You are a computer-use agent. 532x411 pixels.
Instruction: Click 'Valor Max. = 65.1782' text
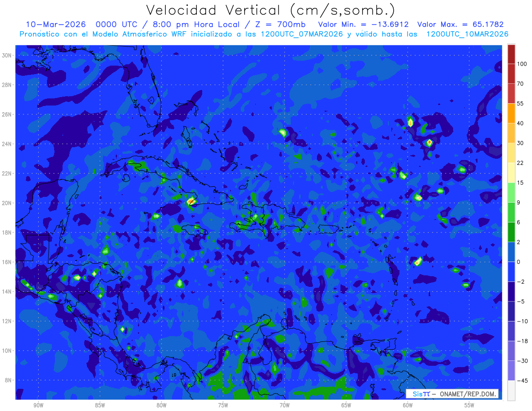[461, 24]
